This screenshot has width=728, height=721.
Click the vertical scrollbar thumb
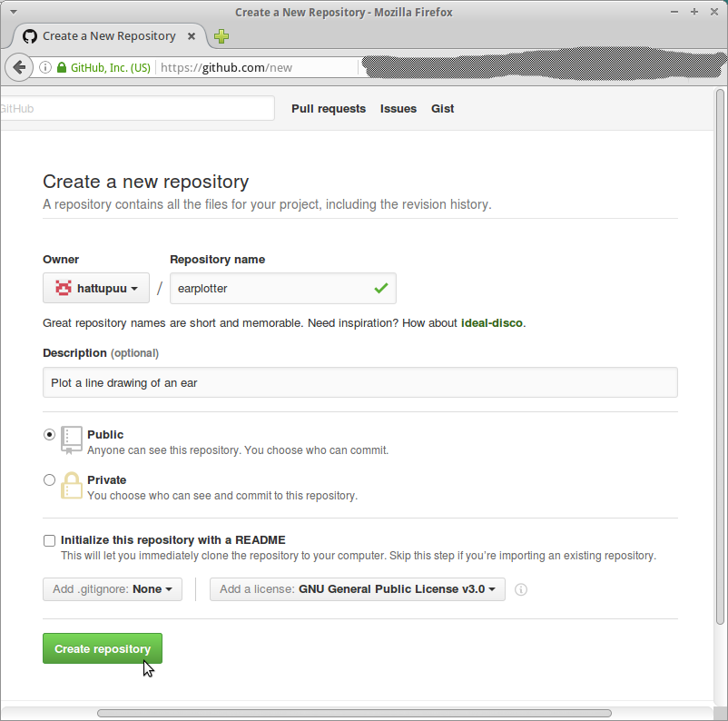coord(720,357)
